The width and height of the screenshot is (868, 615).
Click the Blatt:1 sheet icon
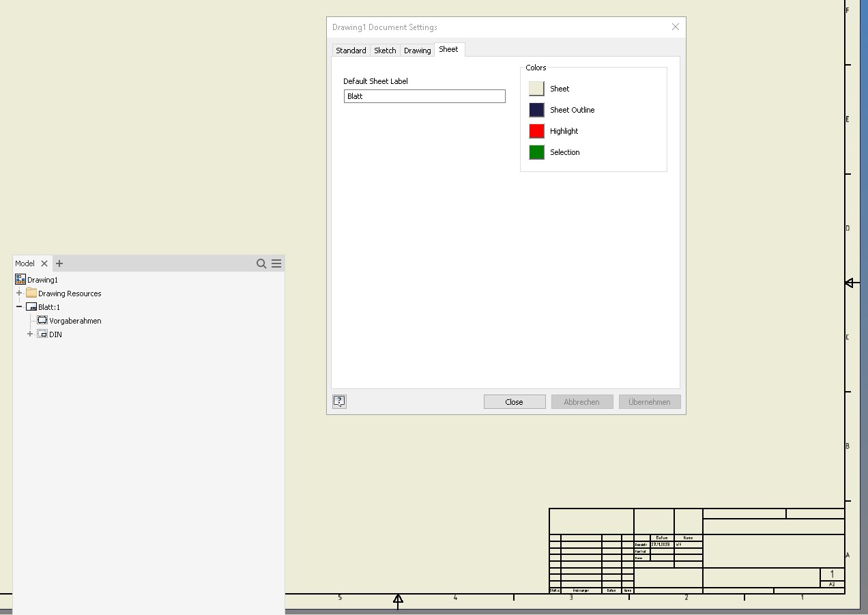point(31,306)
